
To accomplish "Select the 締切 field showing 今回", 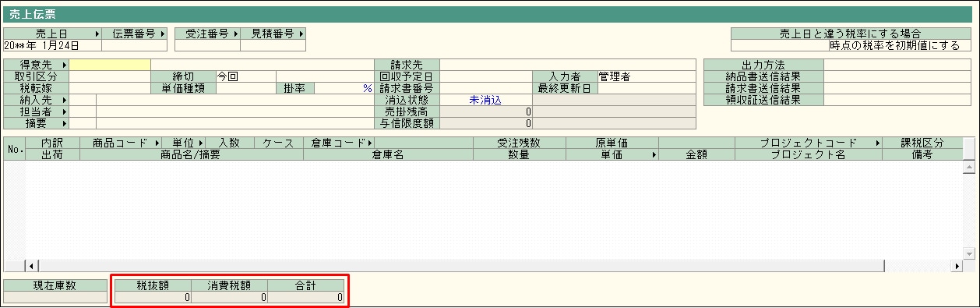I will (245, 76).
